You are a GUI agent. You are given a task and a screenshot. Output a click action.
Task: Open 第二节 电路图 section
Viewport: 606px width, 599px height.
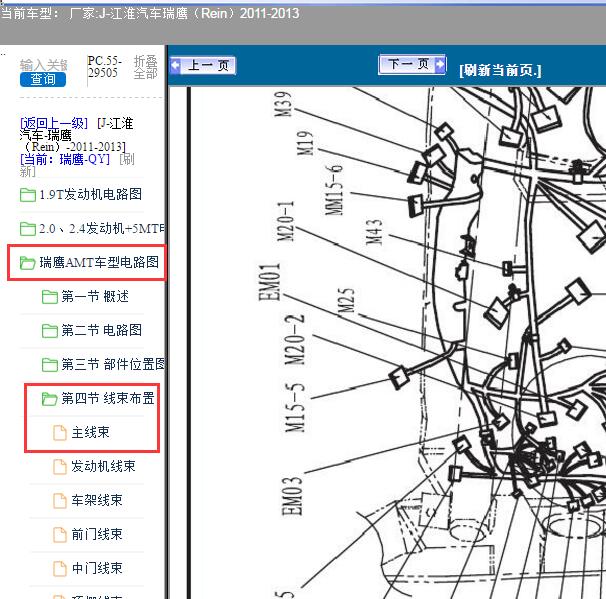point(101,330)
